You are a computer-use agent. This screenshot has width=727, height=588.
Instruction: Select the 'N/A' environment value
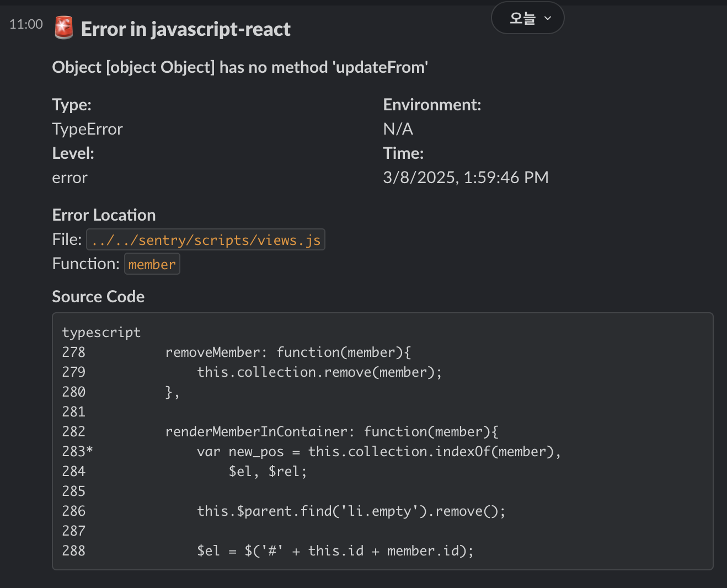(398, 129)
